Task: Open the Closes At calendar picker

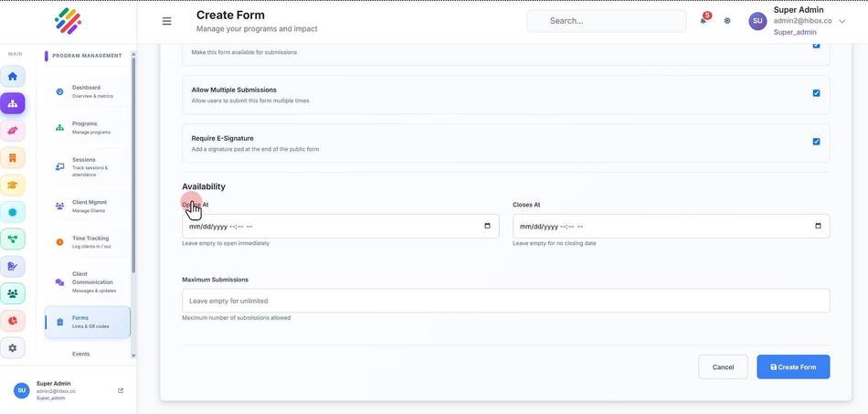Action: click(x=818, y=227)
